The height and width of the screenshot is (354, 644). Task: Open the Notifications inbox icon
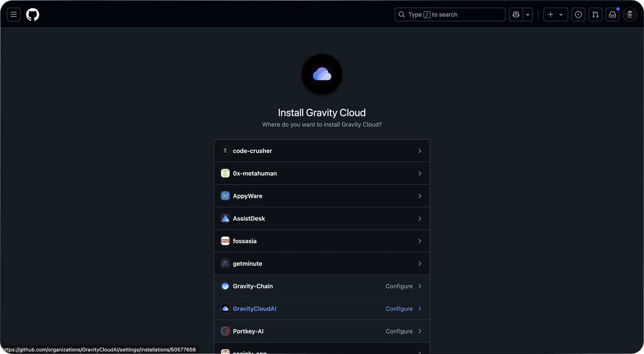[x=612, y=14]
